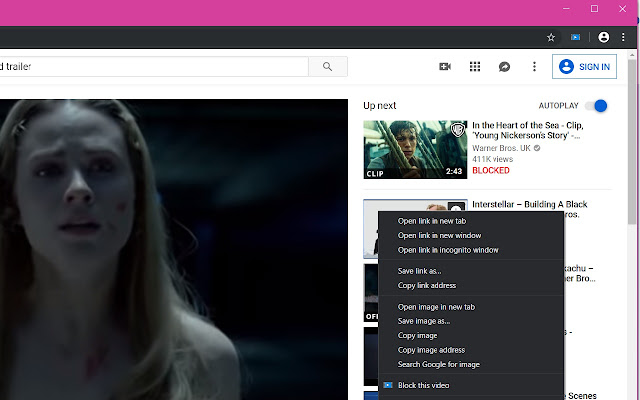Turn off the Autoplay toggle
This screenshot has height=400, width=640.
click(596, 106)
